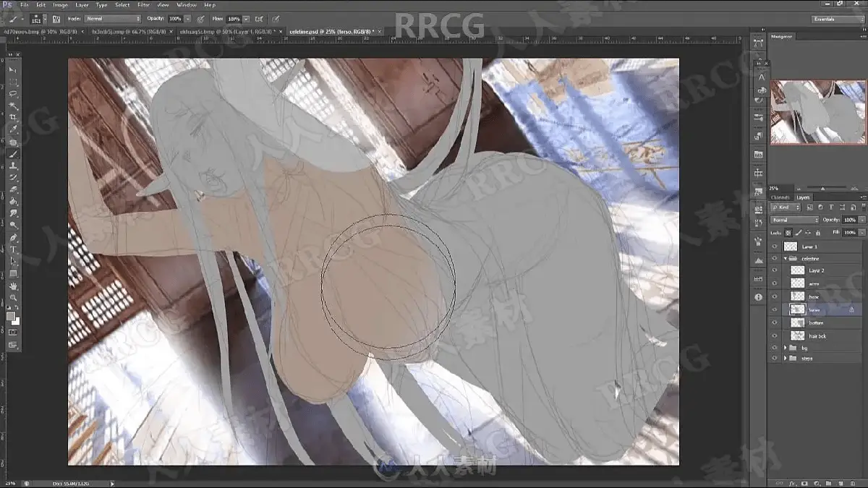Open the Filter menu
Screen dimensions: 868x488
click(x=143, y=5)
